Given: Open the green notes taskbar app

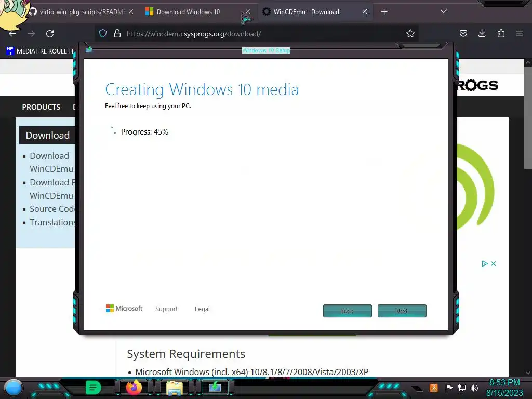Looking at the screenshot, I should click(93, 388).
